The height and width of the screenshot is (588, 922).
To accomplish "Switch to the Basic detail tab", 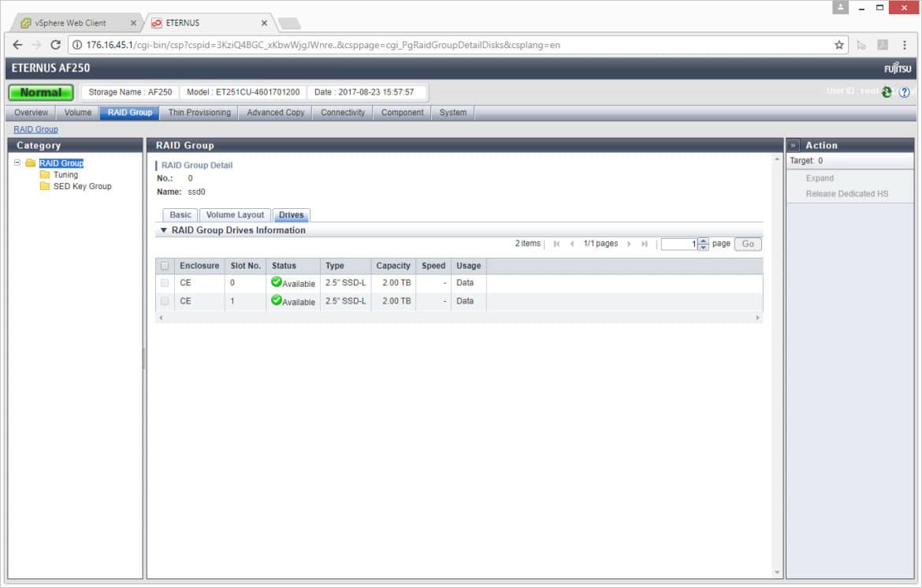I will 180,214.
